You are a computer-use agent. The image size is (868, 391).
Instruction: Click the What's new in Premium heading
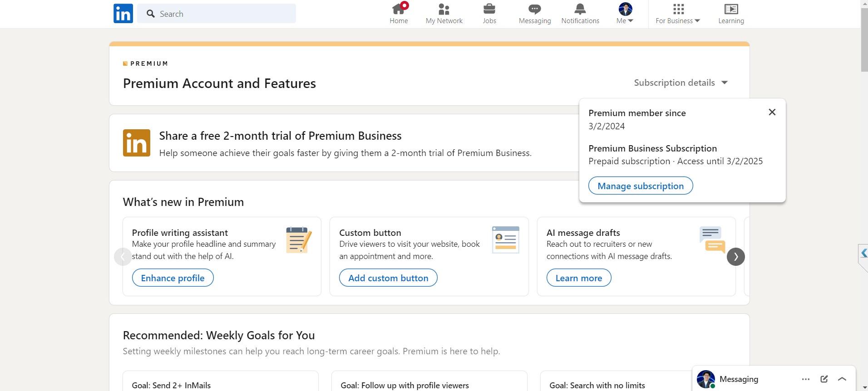click(183, 202)
